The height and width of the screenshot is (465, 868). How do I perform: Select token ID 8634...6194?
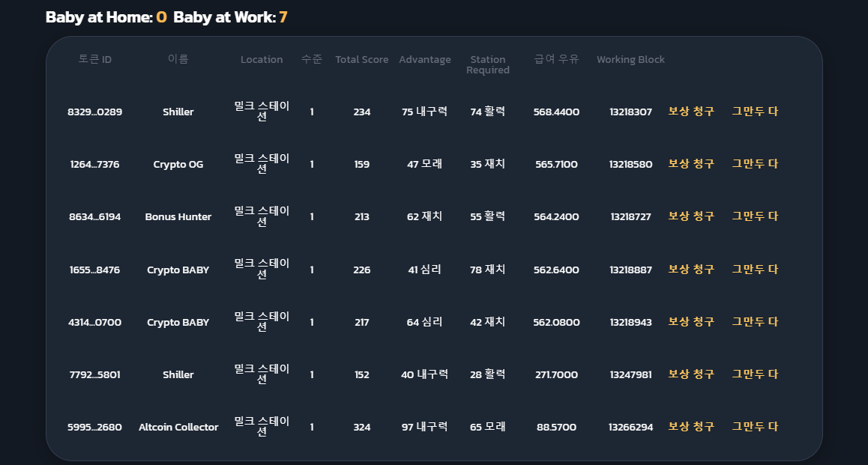tap(94, 216)
